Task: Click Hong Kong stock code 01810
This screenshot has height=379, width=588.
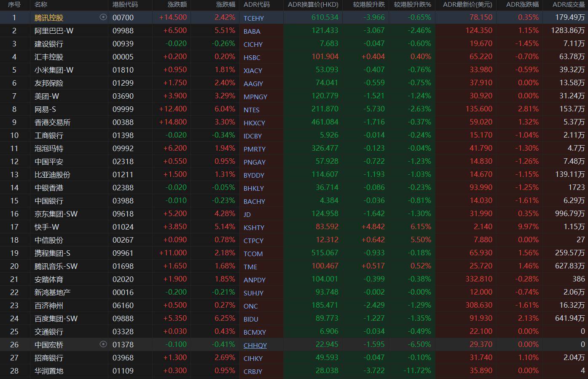Action: click(x=123, y=70)
